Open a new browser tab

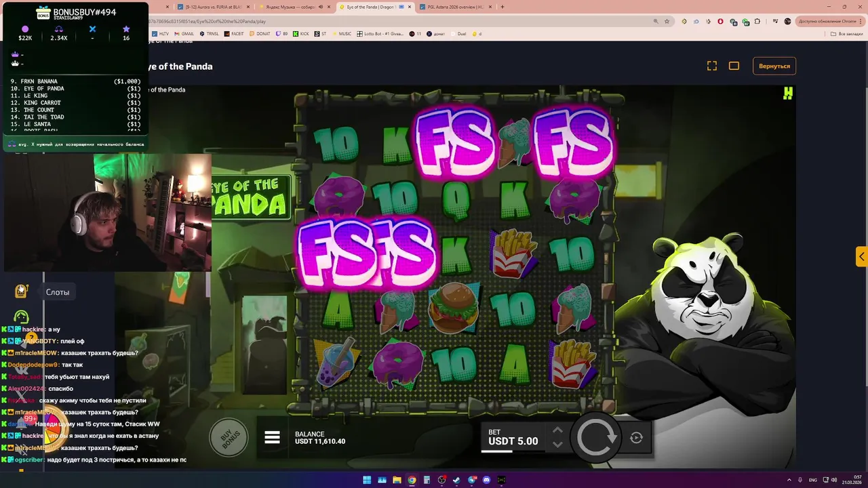coord(502,7)
